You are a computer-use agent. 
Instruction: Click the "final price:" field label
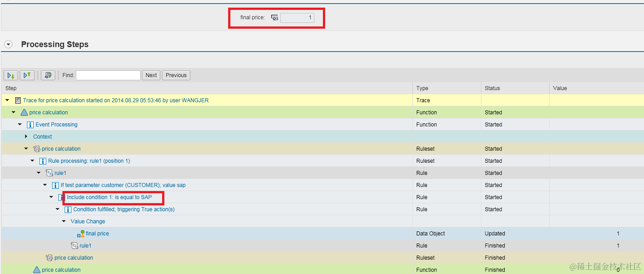[253, 18]
